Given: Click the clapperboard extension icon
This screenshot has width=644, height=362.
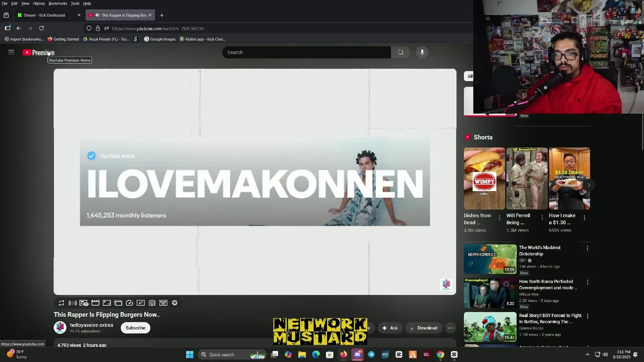Looking at the screenshot, I should 95,303.
